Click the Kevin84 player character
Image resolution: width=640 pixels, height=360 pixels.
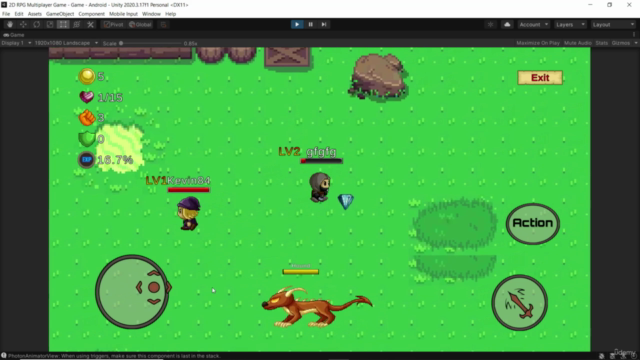click(188, 213)
